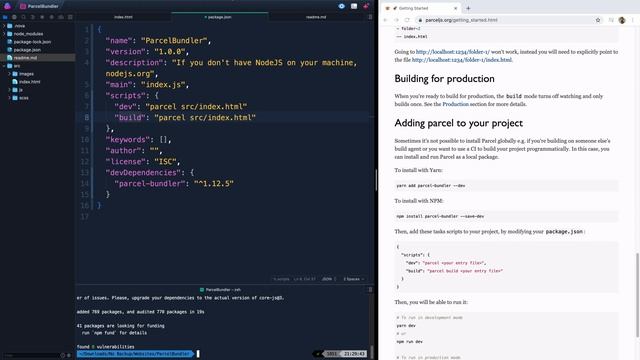Viewport: 640px width, 360px height.
Task: Switch to the index.html editor tab
Action: pyautogui.click(x=123, y=17)
